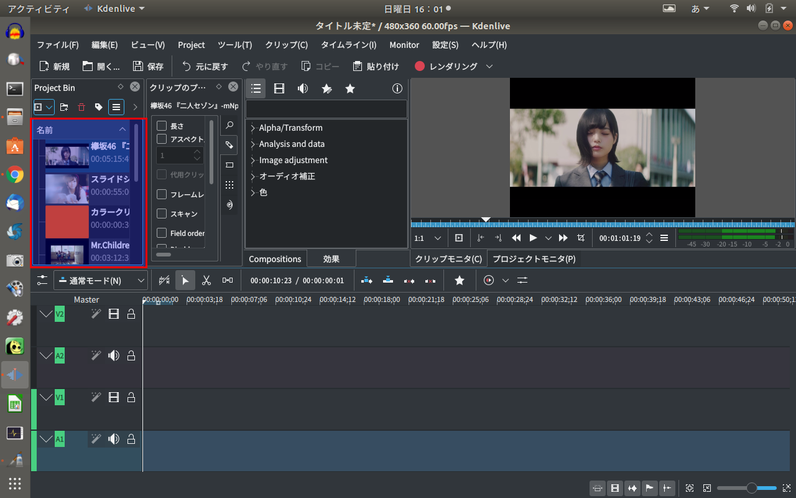Screen dimensions: 796x498
Task: Click the insert clip zone icon
Action: (367, 280)
